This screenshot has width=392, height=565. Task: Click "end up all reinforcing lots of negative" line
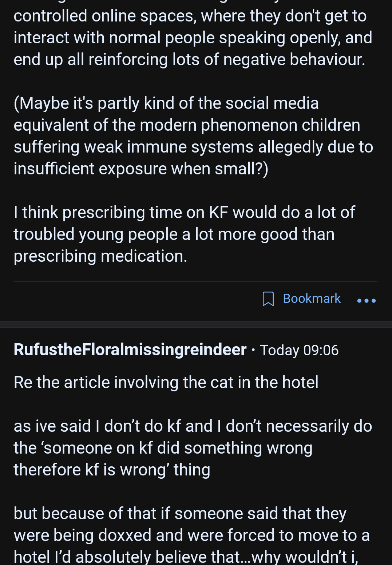tap(189, 59)
